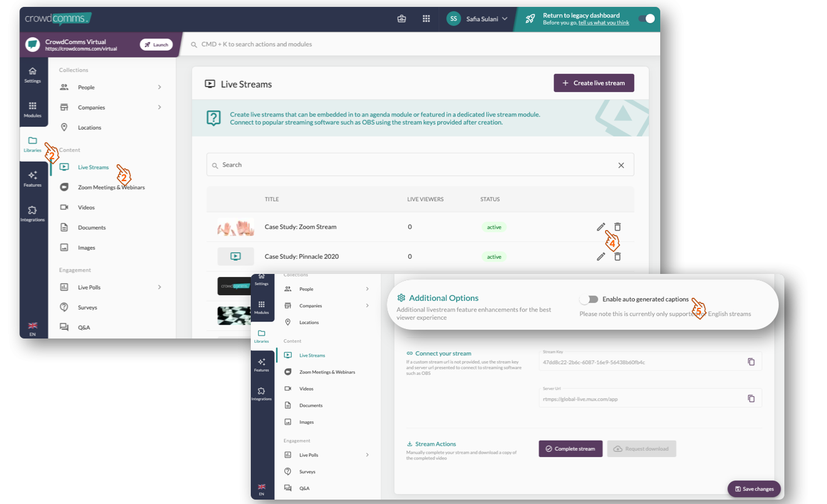The image size is (827, 504).
Task: Open Zoom Meetings & Webinars on the list page
Action: pos(111,187)
